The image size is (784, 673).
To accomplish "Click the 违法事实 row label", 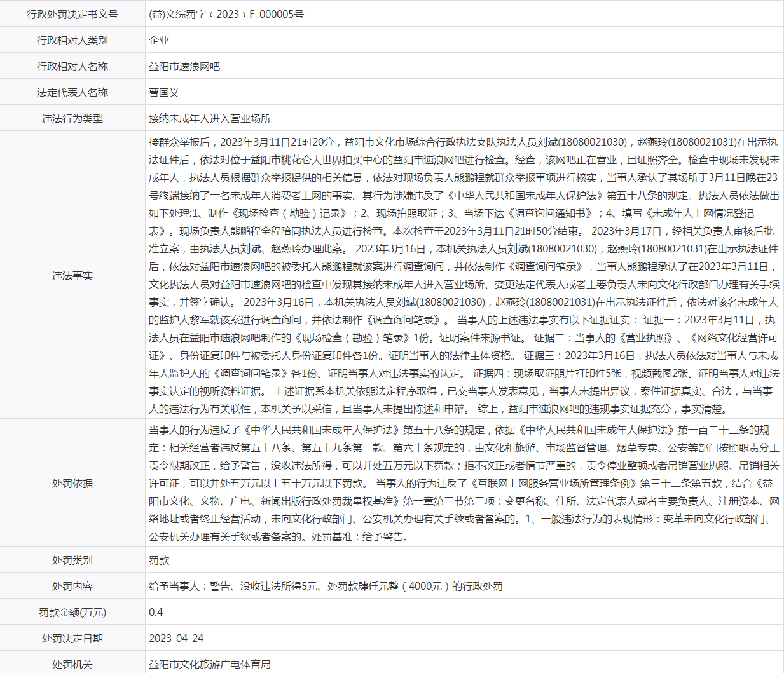I will [72, 275].
